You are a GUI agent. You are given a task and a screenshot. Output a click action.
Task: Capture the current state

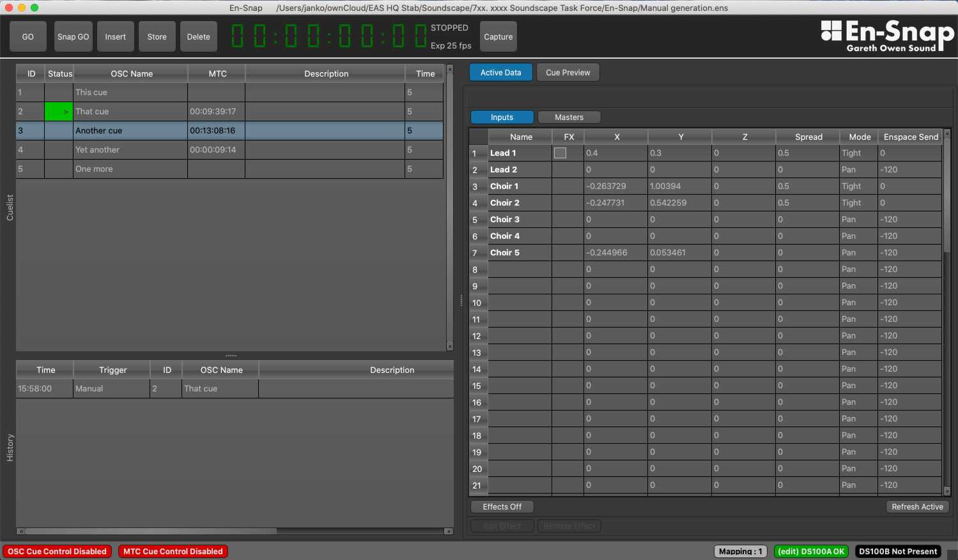click(498, 36)
